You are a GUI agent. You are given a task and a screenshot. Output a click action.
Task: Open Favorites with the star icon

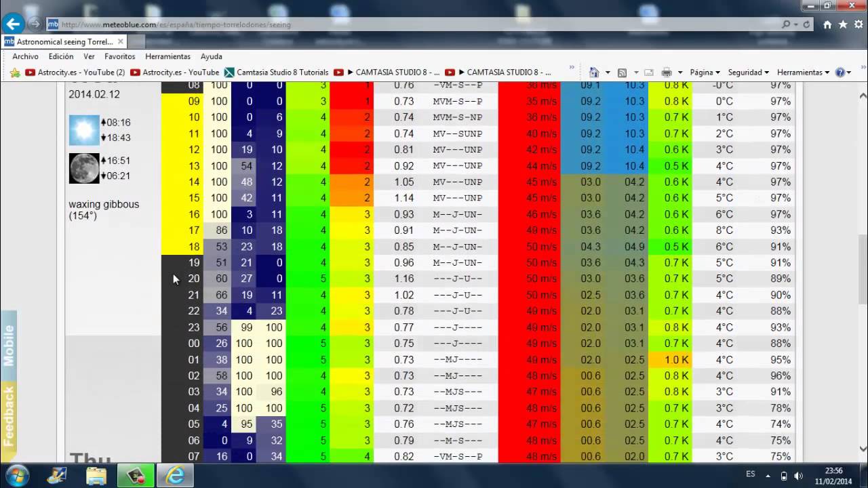(843, 24)
